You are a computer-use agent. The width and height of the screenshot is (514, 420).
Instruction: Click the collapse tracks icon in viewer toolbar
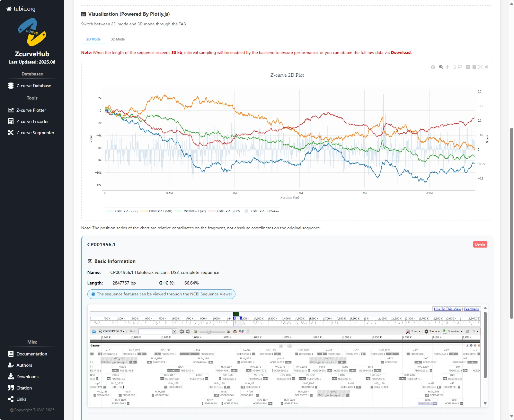tap(248, 331)
